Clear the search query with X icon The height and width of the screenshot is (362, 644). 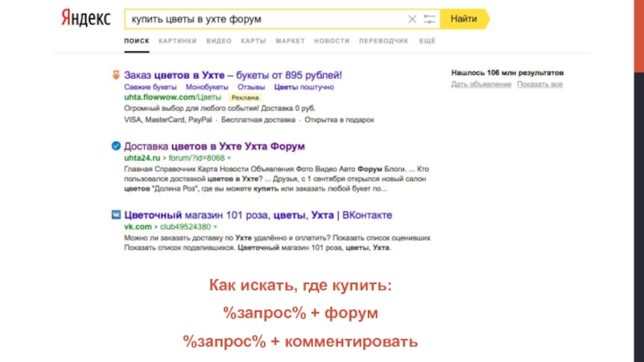pos(412,19)
